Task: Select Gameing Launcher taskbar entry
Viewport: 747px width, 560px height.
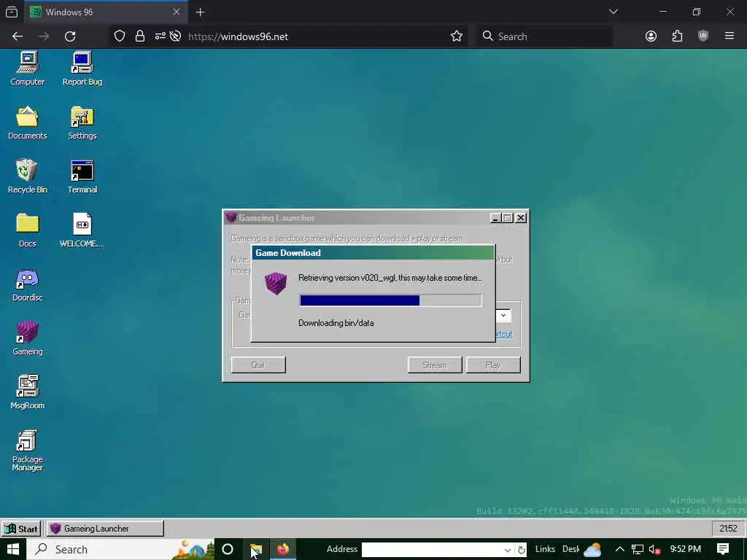Action: click(105, 529)
